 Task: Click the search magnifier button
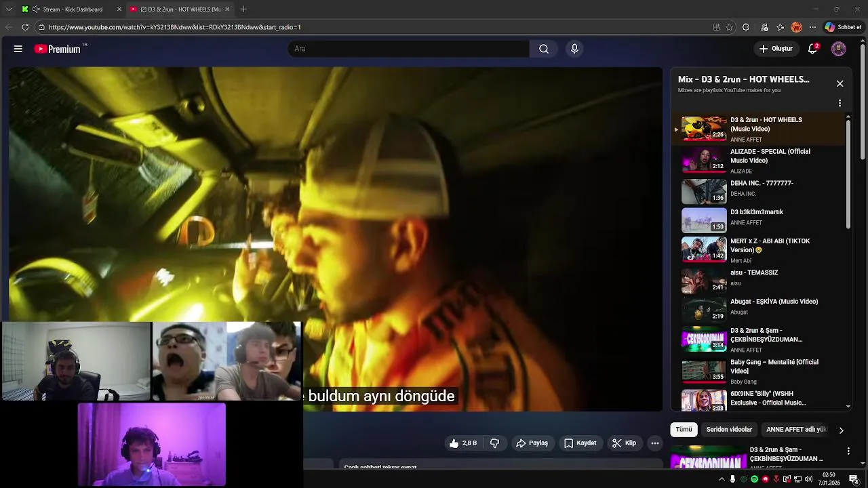point(544,49)
